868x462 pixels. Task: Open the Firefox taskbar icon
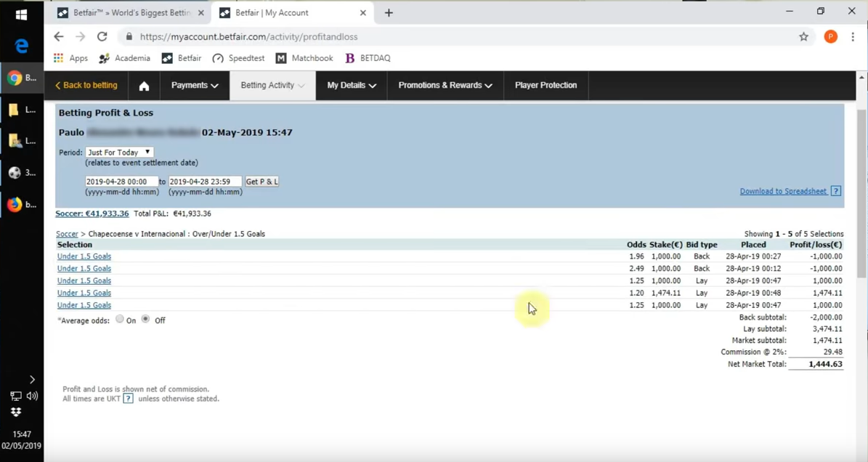pyautogui.click(x=22, y=205)
